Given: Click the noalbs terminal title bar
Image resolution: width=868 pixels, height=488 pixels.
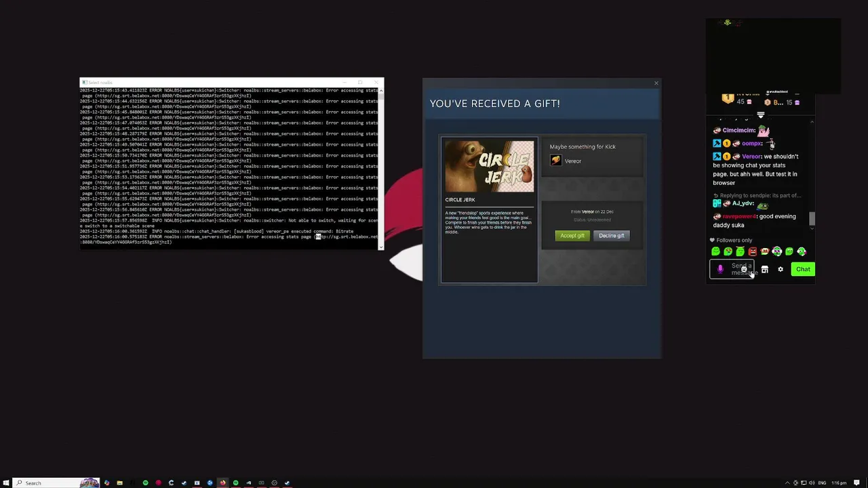Looking at the screenshot, I should point(231,82).
